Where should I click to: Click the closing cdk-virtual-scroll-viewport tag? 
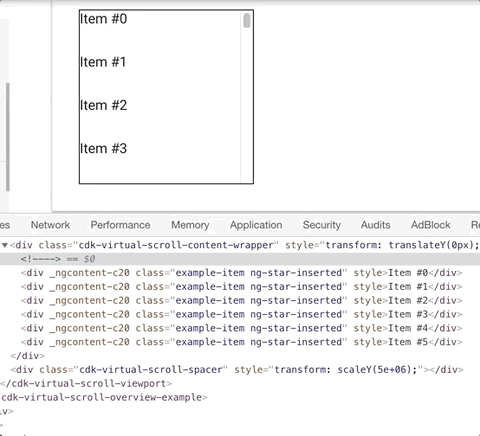86,384
